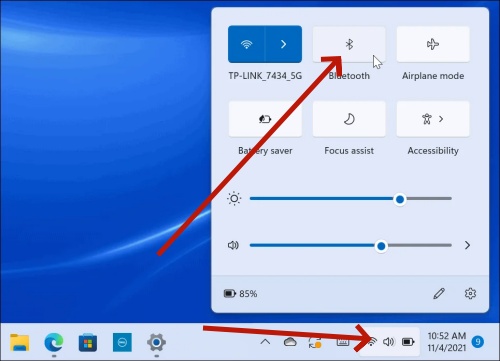
Task: Edit quick settings with the pencil icon
Action: 439,294
